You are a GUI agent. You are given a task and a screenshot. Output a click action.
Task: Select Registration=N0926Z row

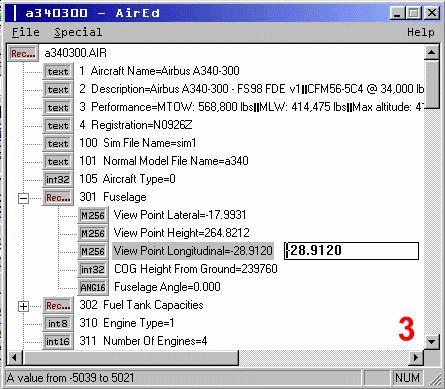pyautogui.click(x=136, y=125)
